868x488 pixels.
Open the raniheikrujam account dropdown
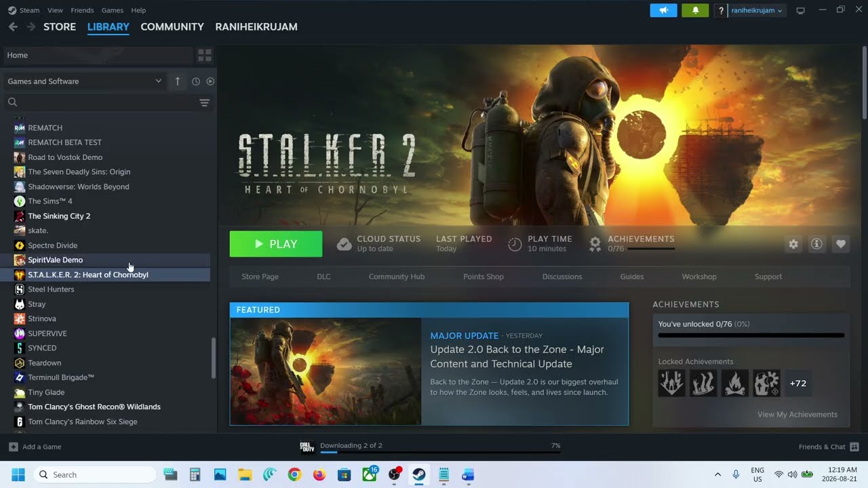[x=756, y=10]
